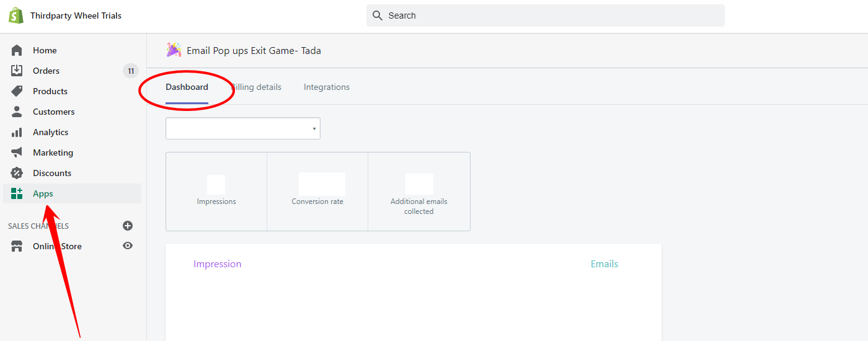This screenshot has width=868, height=341.
Task: Open the empty dropdown below the tabs
Action: pos(243,128)
